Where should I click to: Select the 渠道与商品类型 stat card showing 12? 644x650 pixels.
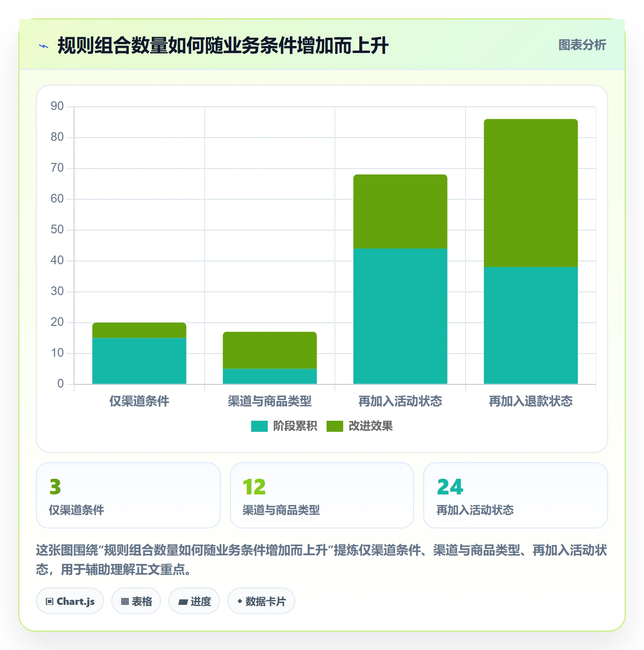(322, 495)
